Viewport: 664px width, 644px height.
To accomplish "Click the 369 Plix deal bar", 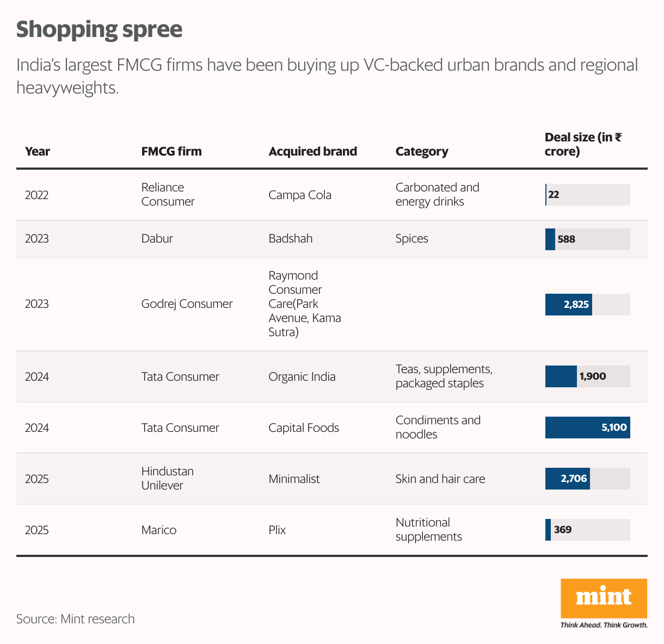I will pos(548,530).
